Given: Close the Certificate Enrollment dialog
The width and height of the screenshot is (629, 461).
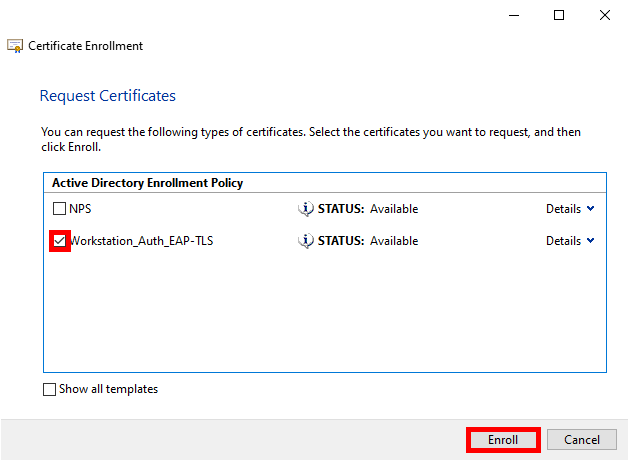Looking at the screenshot, I should coord(605,15).
